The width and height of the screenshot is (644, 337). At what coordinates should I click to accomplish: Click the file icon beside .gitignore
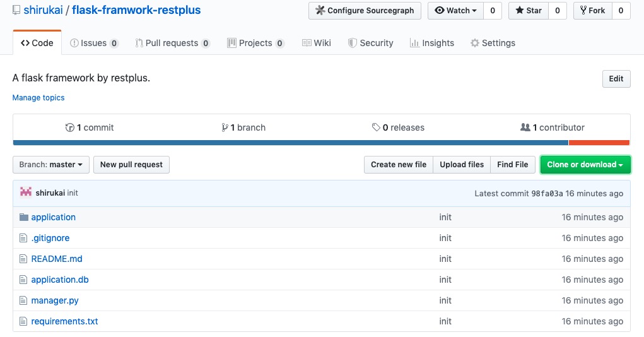23,238
